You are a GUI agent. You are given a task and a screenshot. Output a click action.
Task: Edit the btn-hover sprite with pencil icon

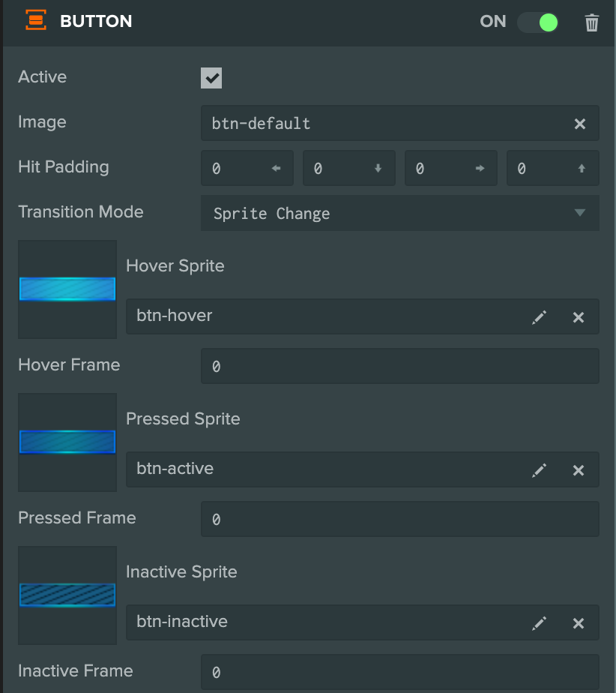[x=539, y=317]
